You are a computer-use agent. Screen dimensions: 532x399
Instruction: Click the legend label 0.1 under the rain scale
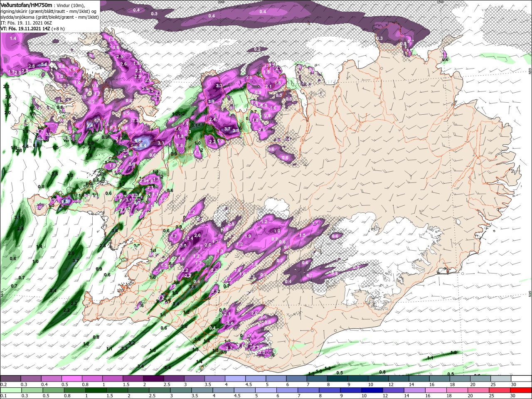coord(3,396)
